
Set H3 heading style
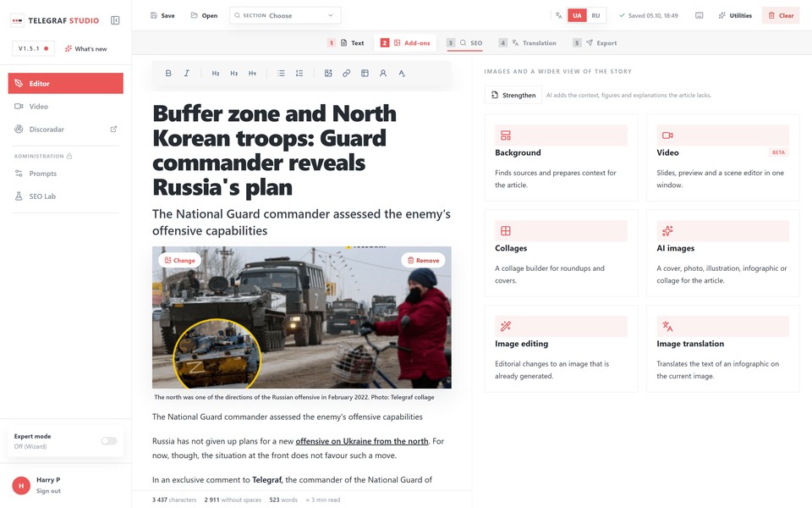[x=234, y=73]
